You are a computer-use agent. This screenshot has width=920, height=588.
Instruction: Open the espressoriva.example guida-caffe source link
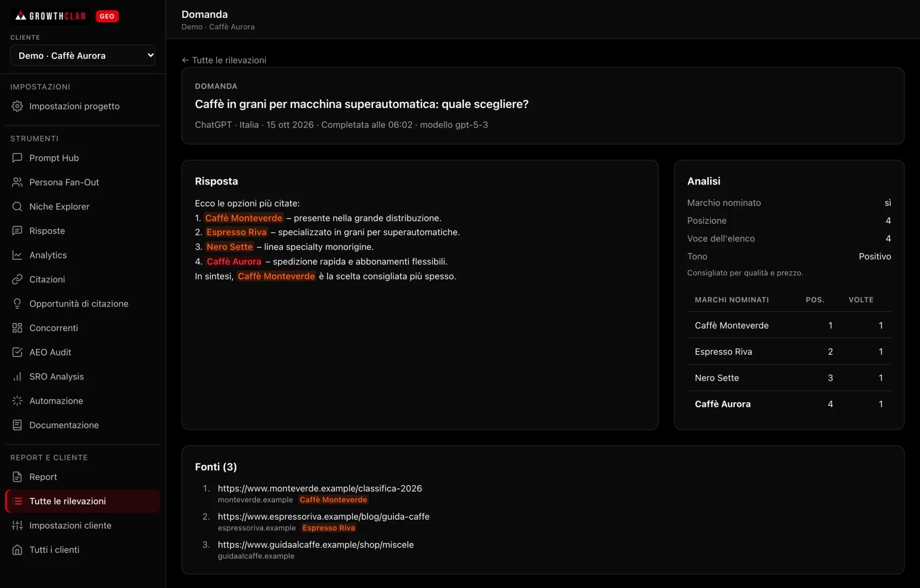click(x=324, y=517)
